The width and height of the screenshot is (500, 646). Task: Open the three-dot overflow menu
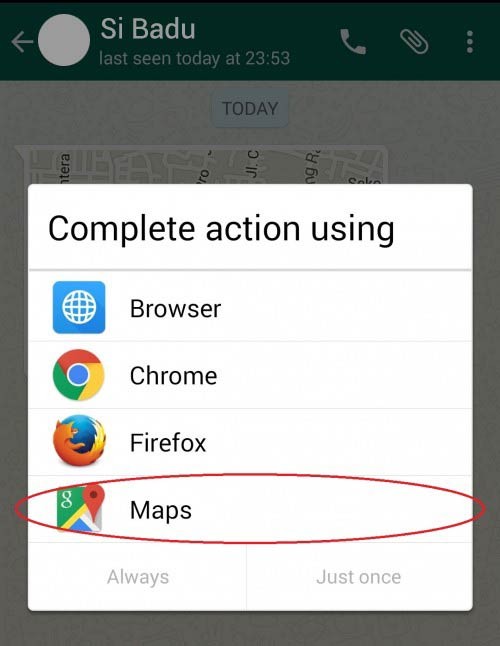click(470, 42)
